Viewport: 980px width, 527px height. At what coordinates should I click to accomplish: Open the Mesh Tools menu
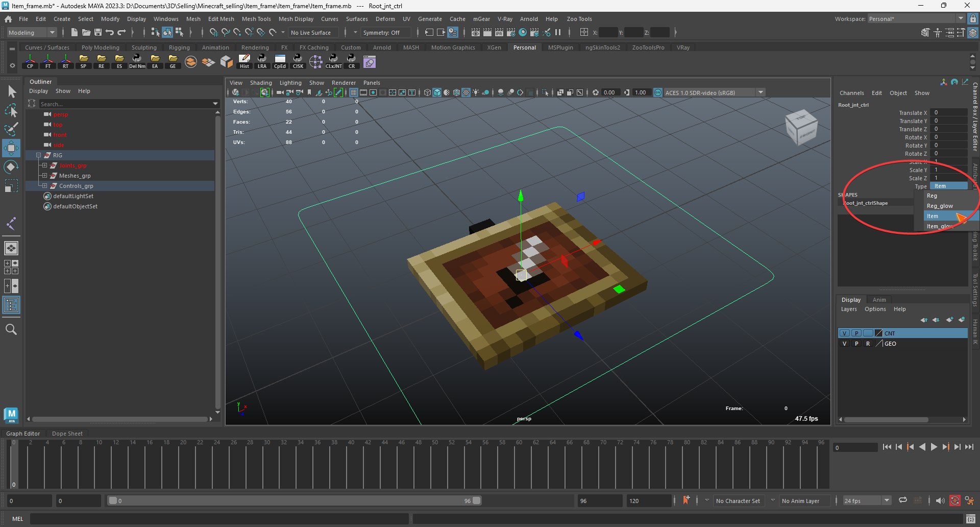[256, 19]
